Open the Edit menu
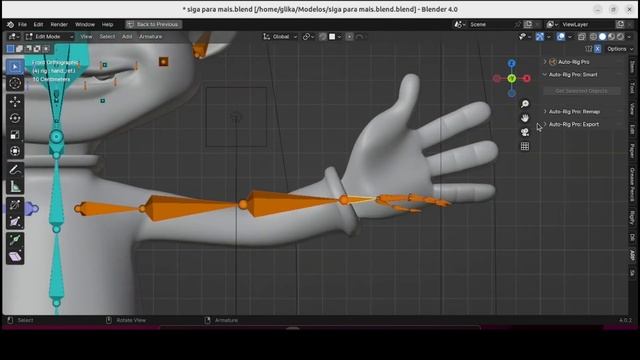 [x=38, y=24]
